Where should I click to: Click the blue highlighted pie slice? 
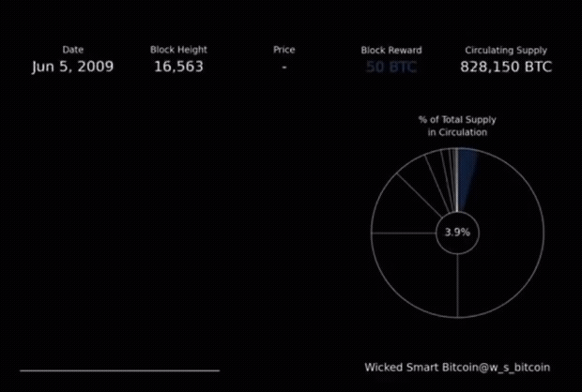coord(467,173)
